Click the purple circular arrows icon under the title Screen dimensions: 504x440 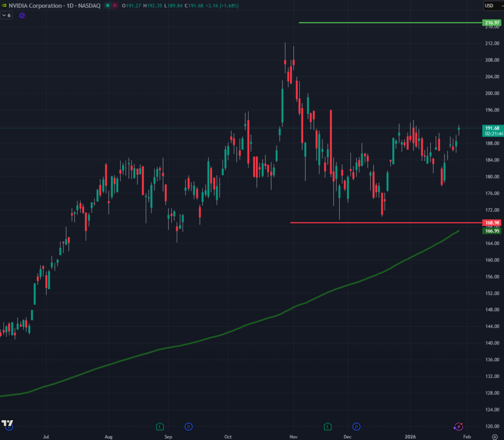click(x=22, y=15)
